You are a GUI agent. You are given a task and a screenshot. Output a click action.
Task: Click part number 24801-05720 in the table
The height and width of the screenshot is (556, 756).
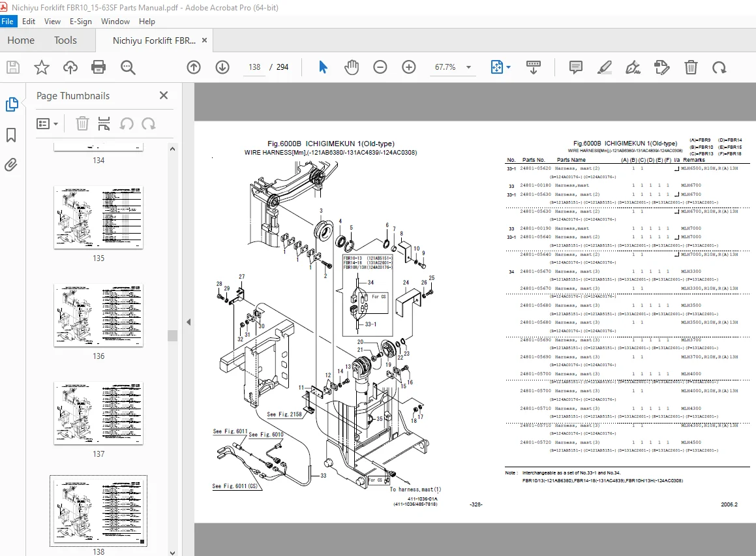[x=535, y=442]
